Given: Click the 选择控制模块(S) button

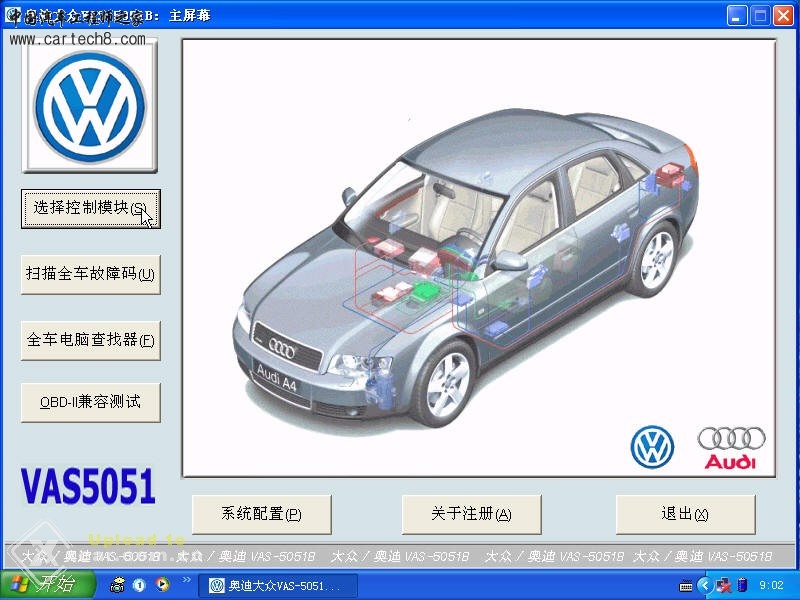Looking at the screenshot, I should point(91,209).
